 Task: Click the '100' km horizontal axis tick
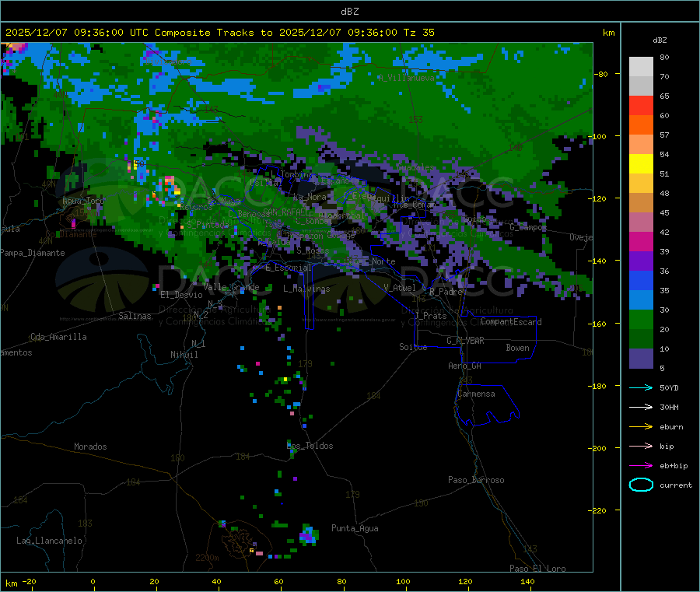click(403, 581)
